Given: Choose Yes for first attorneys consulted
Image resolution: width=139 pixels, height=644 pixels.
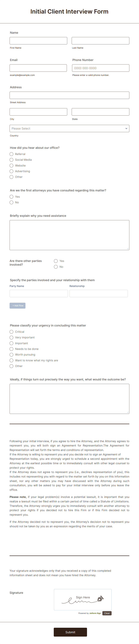Looking at the screenshot, I should tap(11, 196).
